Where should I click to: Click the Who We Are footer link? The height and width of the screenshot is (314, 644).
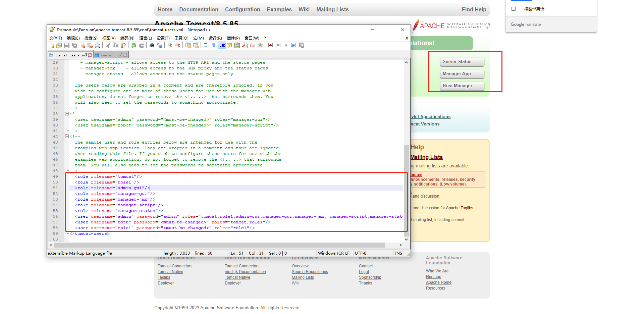click(437, 271)
